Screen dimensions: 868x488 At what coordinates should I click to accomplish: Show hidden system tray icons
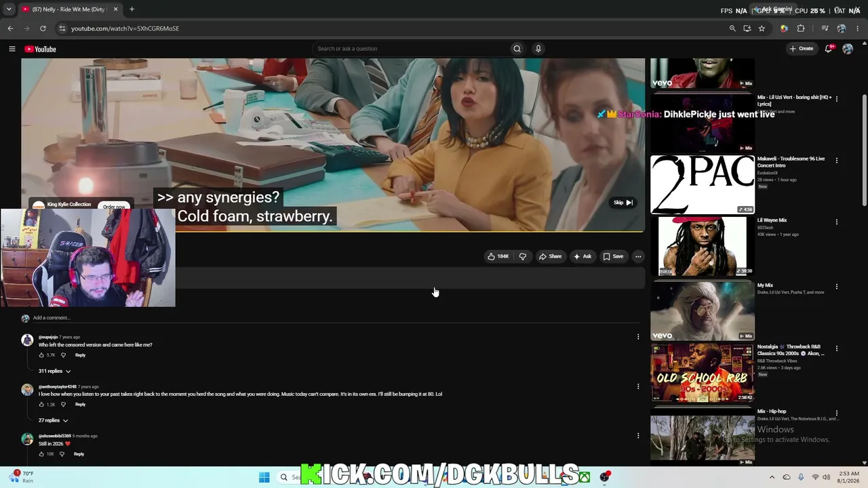click(772, 477)
